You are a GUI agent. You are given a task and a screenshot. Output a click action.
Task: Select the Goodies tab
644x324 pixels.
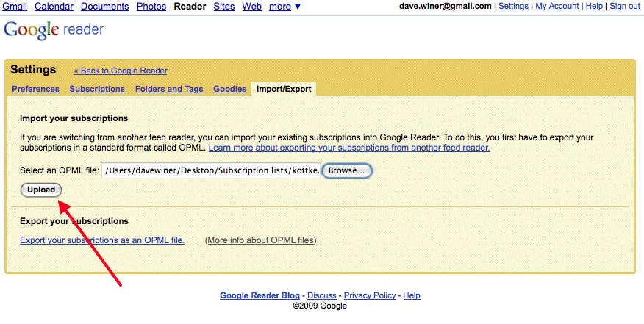point(229,89)
